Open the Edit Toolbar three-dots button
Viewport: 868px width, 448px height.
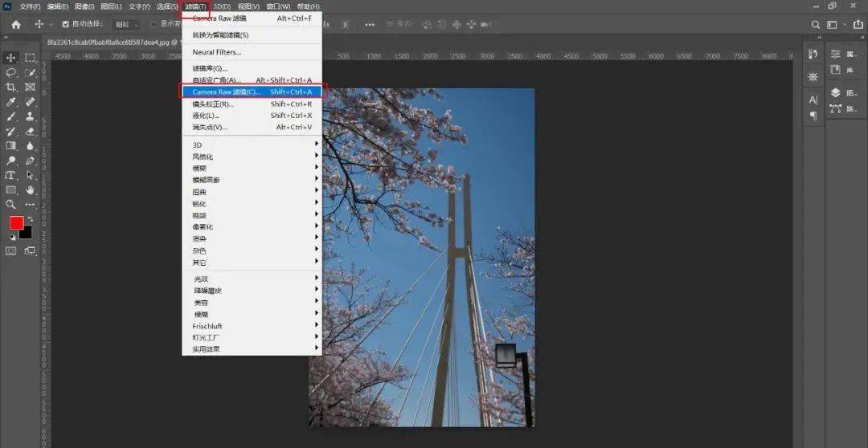click(30, 204)
